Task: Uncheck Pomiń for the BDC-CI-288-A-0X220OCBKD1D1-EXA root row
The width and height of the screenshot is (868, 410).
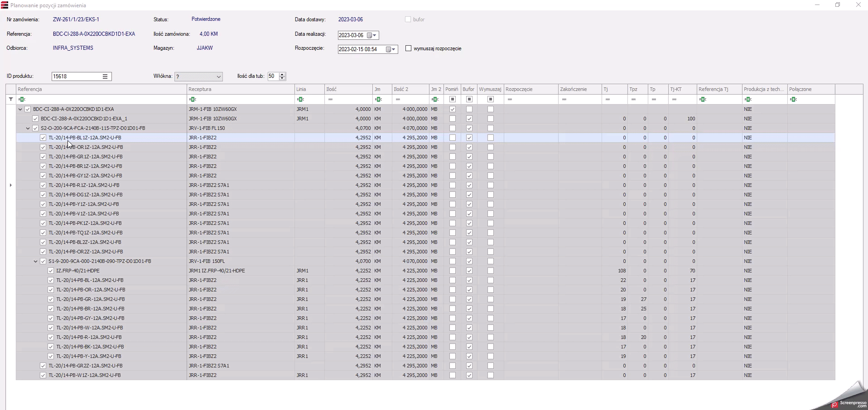Action: point(452,109)
